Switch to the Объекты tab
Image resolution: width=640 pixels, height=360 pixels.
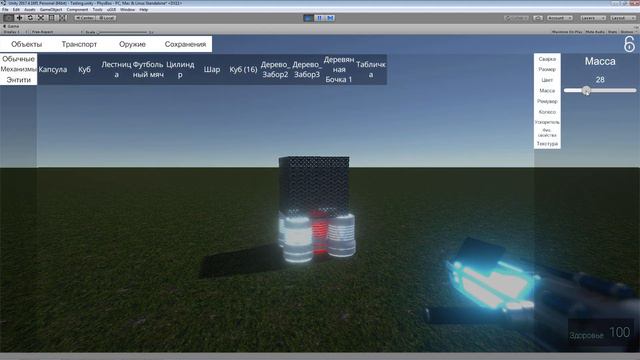click(27, 44)
